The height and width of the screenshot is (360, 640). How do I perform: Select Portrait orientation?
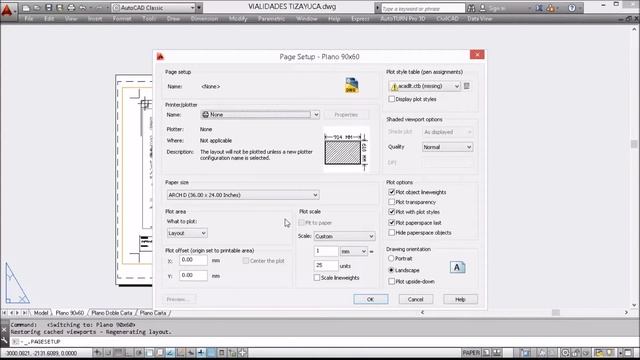tap(391, 258)
